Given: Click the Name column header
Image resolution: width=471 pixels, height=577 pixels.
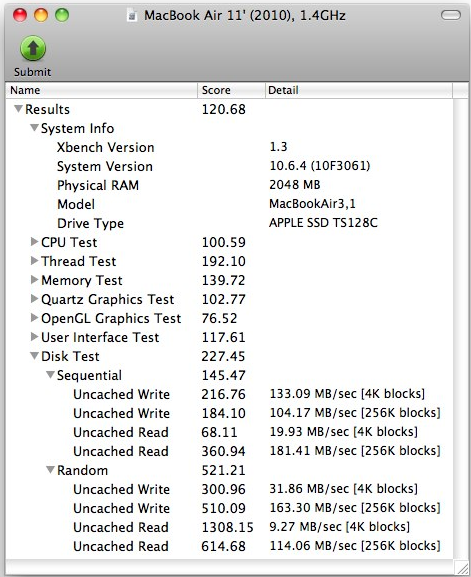Looking at the screenshot, I should 102,90.
